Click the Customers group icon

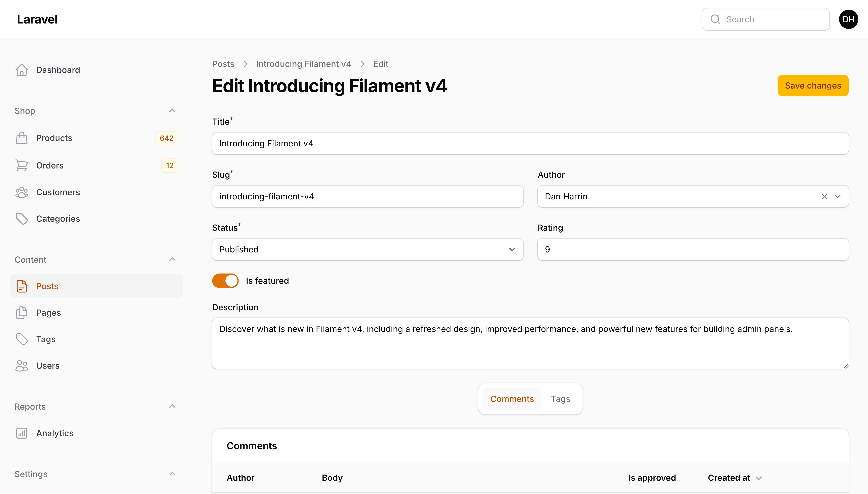[x=22, y=192]
